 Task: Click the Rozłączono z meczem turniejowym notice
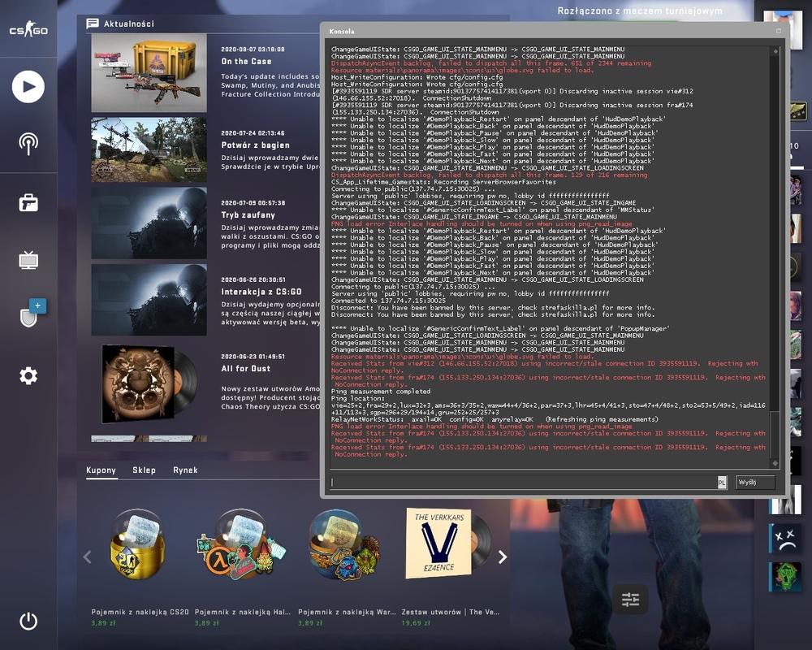click(640, 11)
